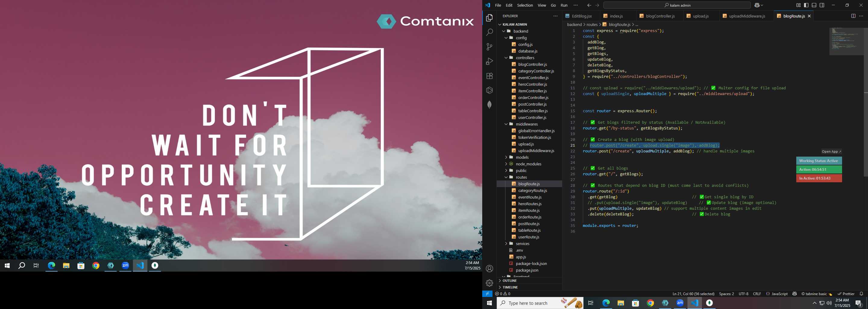Screen dimensions: 868x309
Task: Click the Prettier status bar item
Action: tap(846, 294)
